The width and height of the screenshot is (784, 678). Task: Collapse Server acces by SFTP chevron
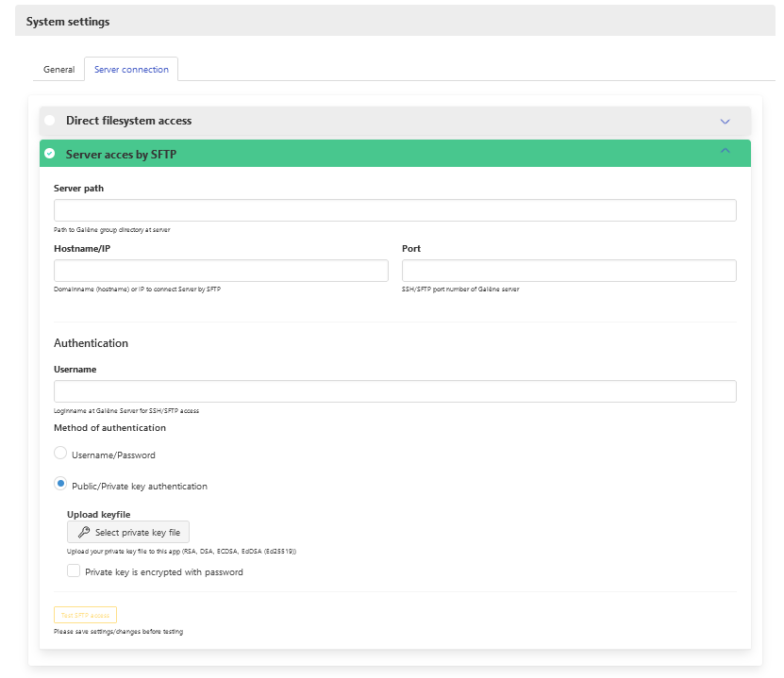coord(725,150)
